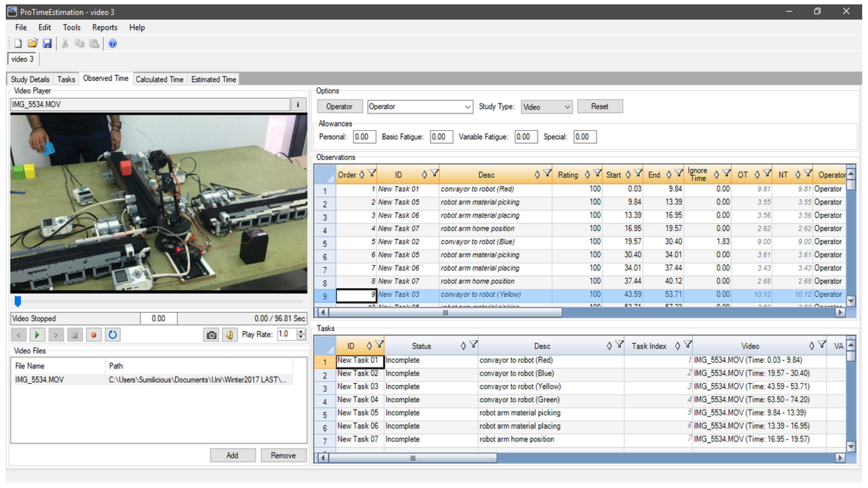Click the blue loop/refresh video icon
The image size is (868, 488).
(x=113, y=335)
